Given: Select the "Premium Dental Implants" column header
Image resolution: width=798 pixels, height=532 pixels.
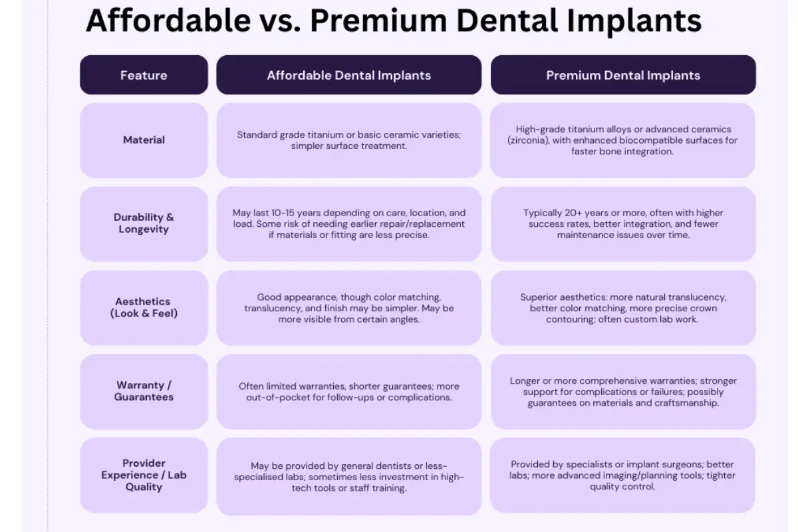Looking at the screenshot, I should pyautogui.click(x=623, y=75).
